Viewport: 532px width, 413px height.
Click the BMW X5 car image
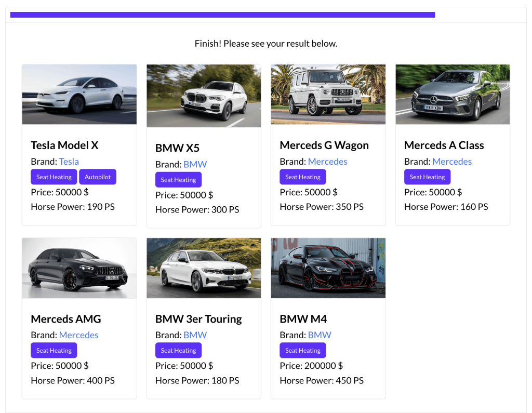204,95
